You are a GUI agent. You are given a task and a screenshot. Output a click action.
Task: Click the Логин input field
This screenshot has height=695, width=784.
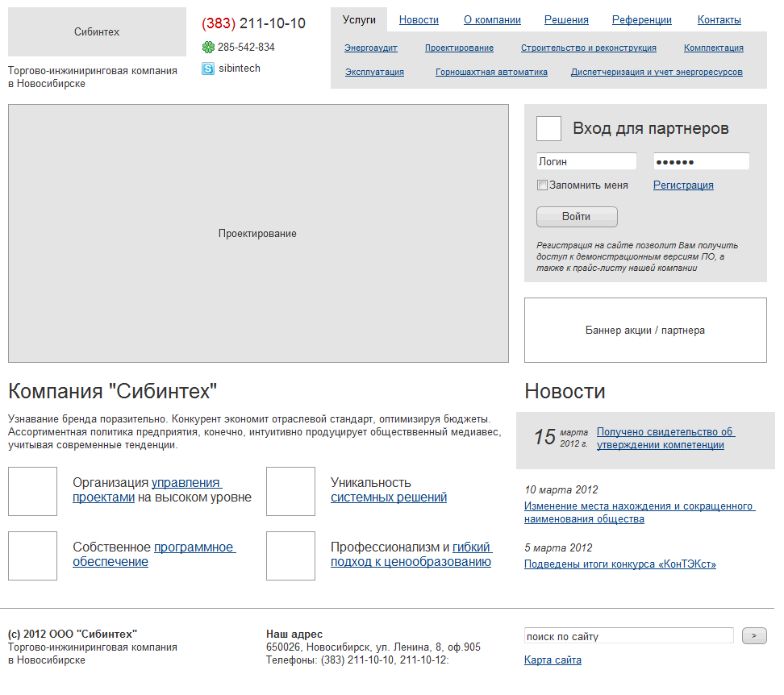click(x=586, y=161)
